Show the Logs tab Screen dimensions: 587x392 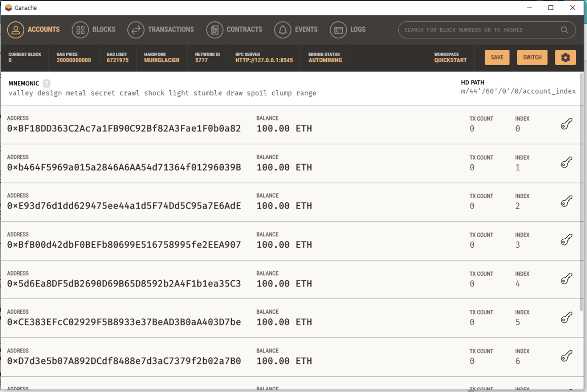(x=348, y=30)
